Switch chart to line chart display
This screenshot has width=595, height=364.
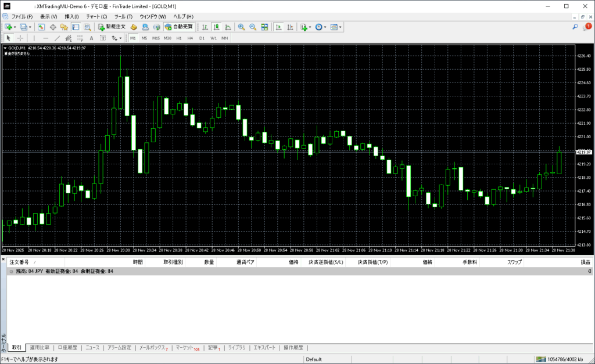point(227,27)
